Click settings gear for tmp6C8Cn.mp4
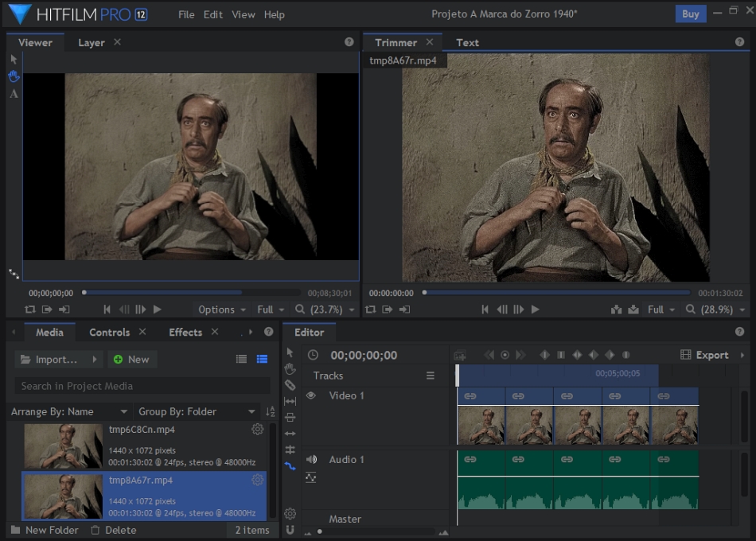 tap(257, 430)
